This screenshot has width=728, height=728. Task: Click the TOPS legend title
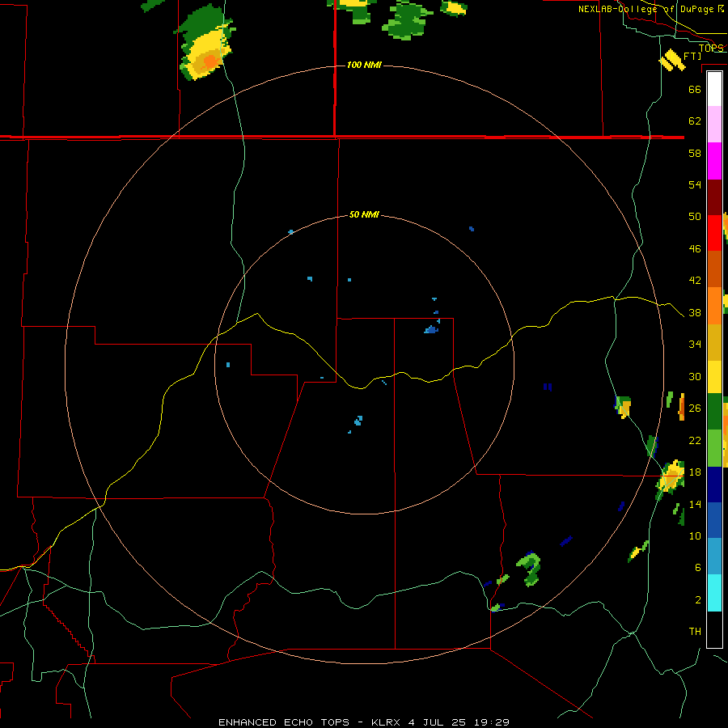click(x=711, y=48)
